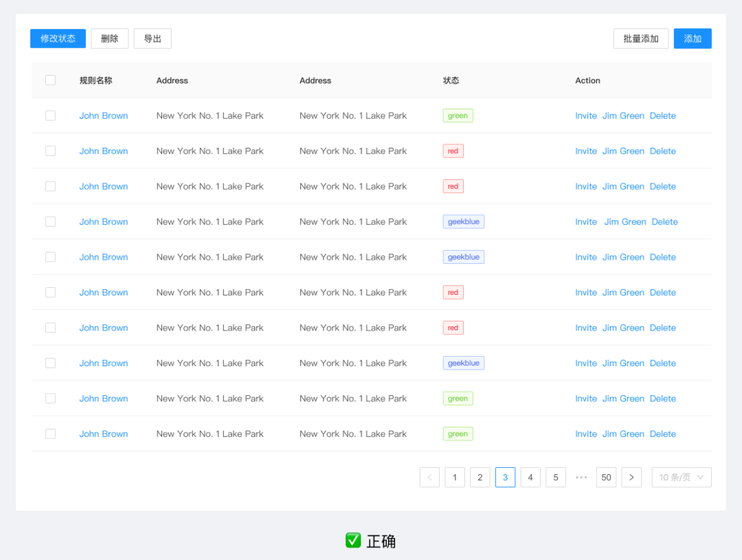This screenshot has height=560, width=742.
Task: Toggle the checkbox in the fourth row
Action: 50,221
